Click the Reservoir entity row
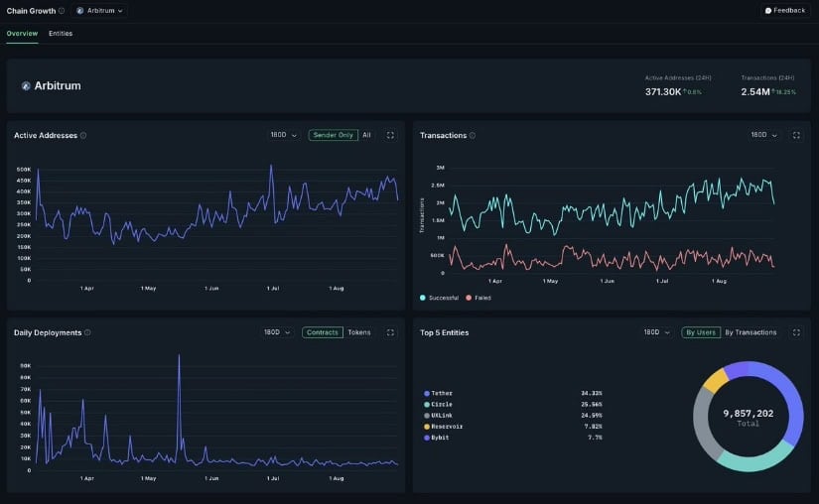 (x=513, y=427)
